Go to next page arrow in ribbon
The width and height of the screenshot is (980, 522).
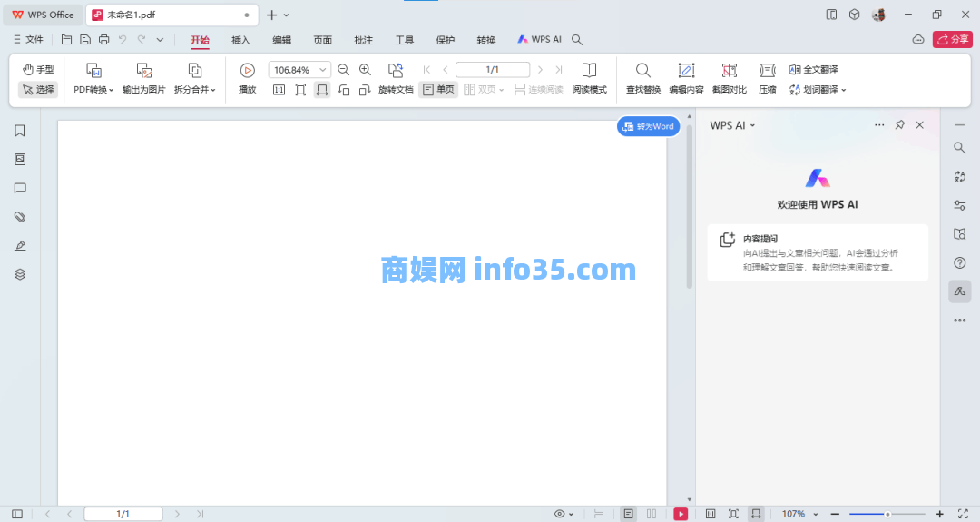click(x=540, y=70)
